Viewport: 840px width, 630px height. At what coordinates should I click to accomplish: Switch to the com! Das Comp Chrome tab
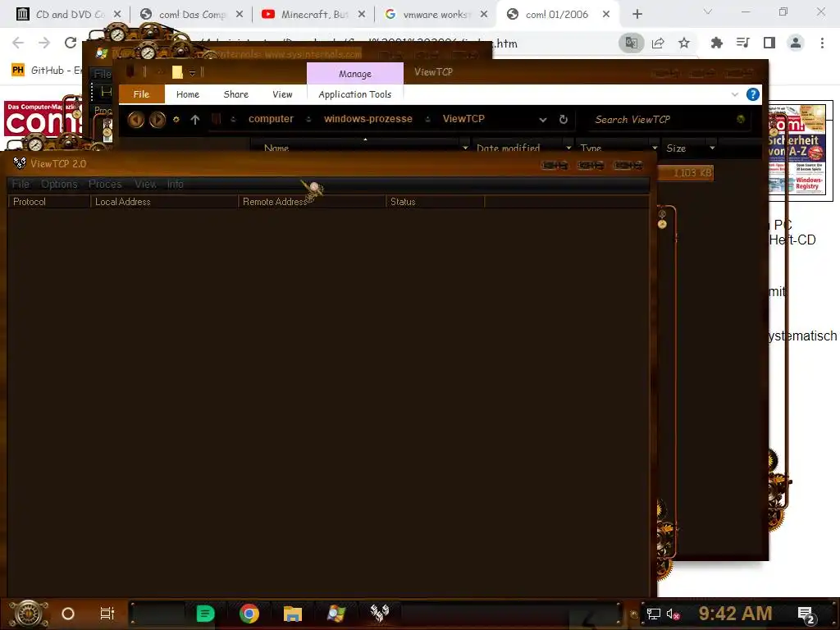192,15
